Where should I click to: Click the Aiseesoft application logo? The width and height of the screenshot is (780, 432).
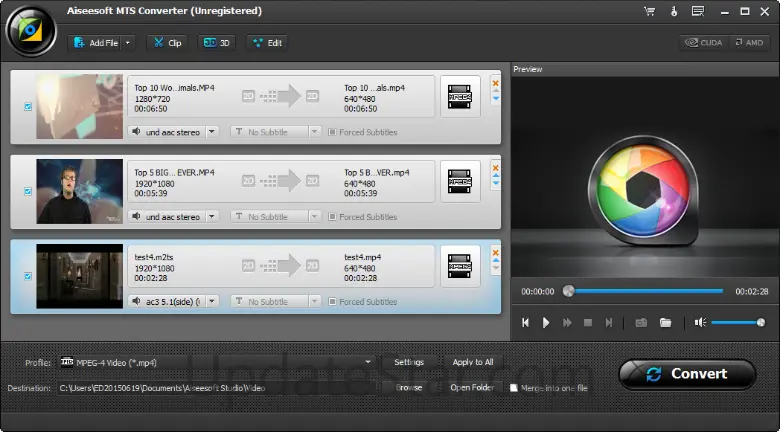(31, 31)
